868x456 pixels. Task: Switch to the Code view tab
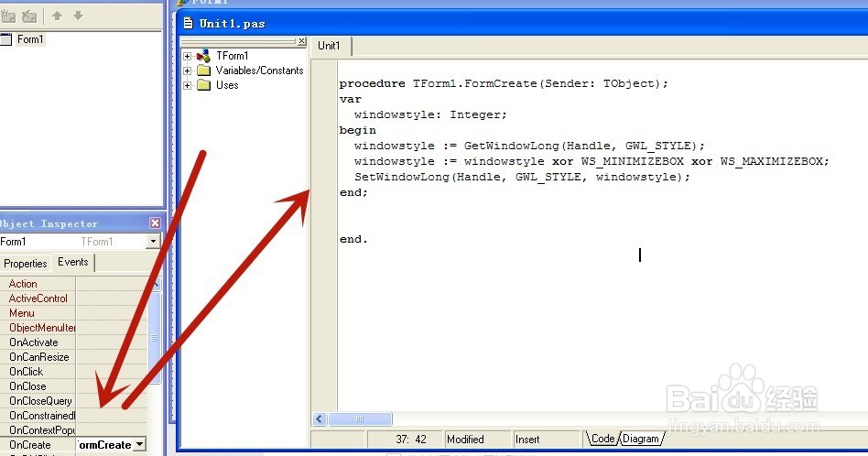[602, 439]
